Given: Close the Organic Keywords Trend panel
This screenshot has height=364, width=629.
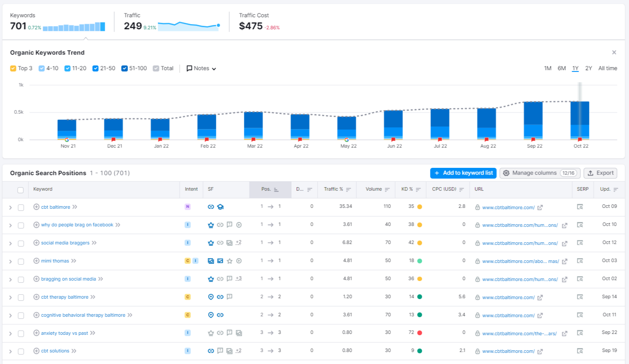Looking at the screenshot, I should tap(614, 52).
